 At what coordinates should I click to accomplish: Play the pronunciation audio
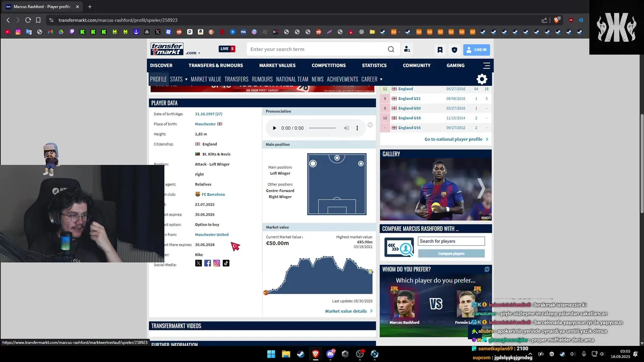274,128
